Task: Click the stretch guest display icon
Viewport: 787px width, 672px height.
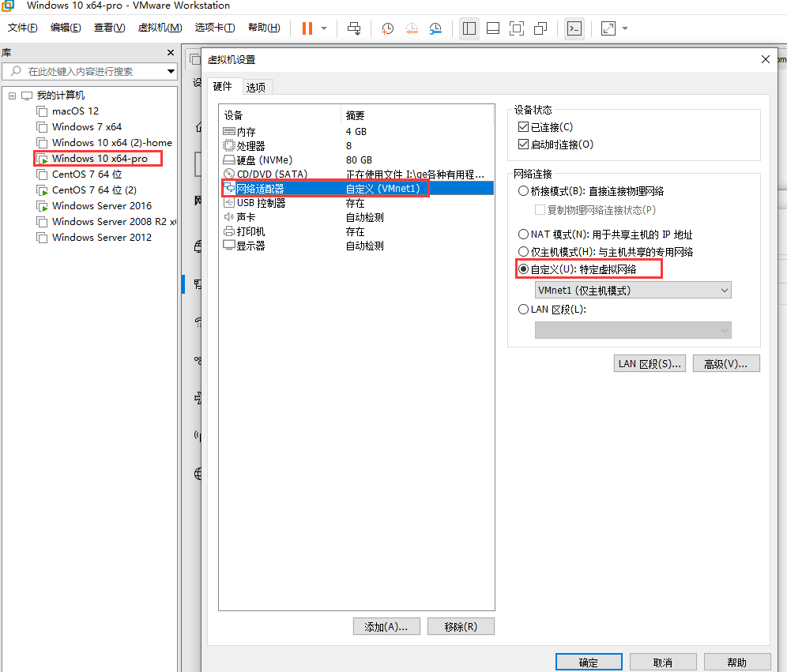Action: pos(608,28)
